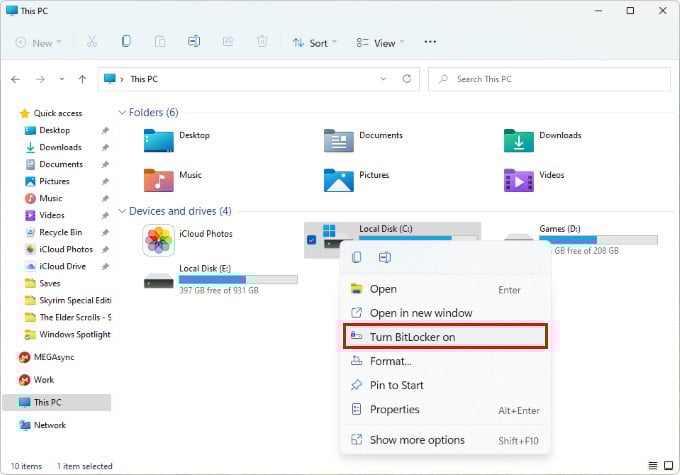680x475 pixels.
Task: Switch to large icons view in status bar
Action: pyautogui.click(x=668, y=465)
